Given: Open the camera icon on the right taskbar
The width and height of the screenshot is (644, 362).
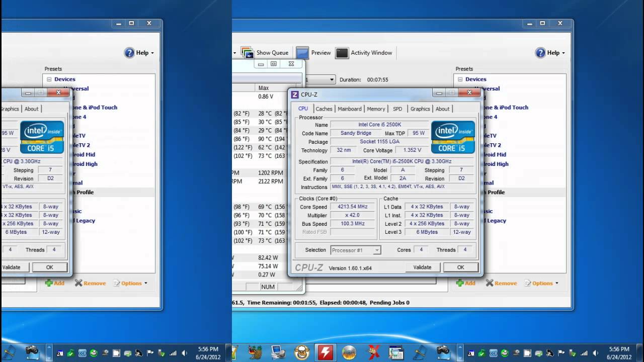Looking at the screenshot, I should pyautogui.click(x=443, y=352).
